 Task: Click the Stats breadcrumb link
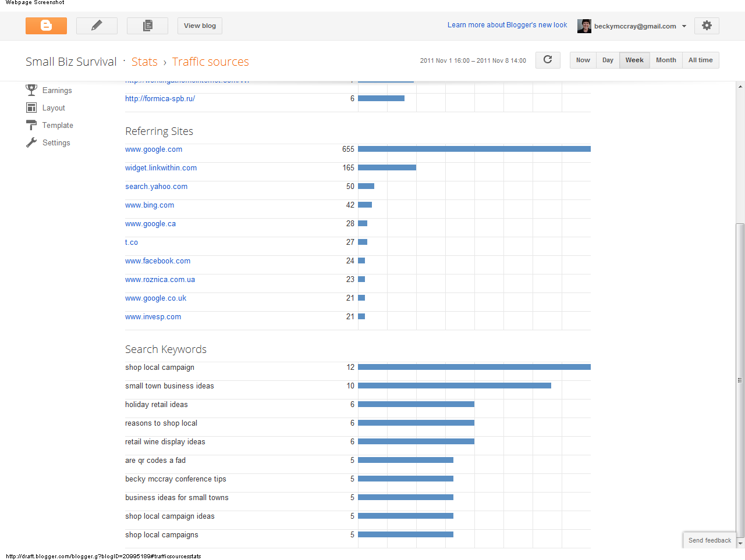point(144,62)
